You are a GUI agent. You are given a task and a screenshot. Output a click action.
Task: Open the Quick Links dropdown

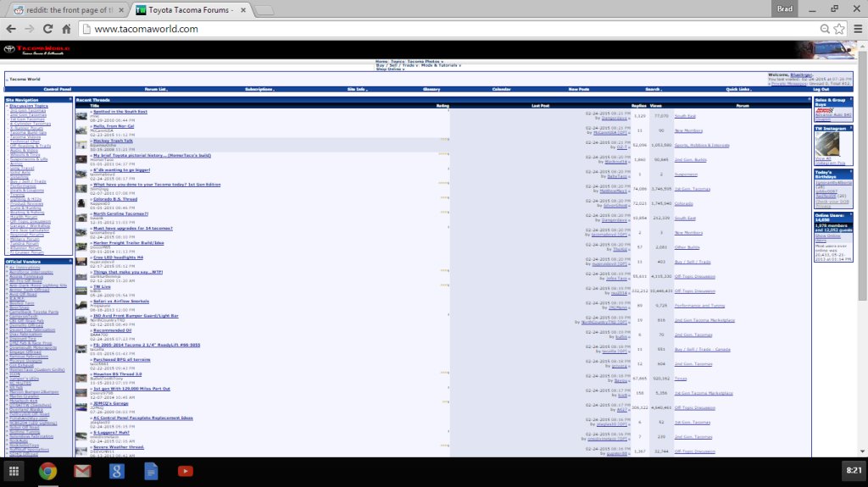point(738,89)
